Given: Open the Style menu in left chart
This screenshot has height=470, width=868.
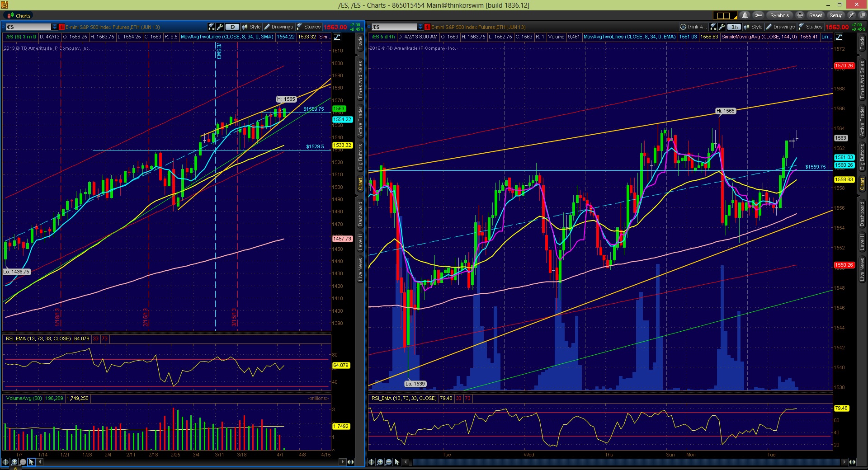Looking at the screenshot, I should pyautogui.click(x=251, y=27).
